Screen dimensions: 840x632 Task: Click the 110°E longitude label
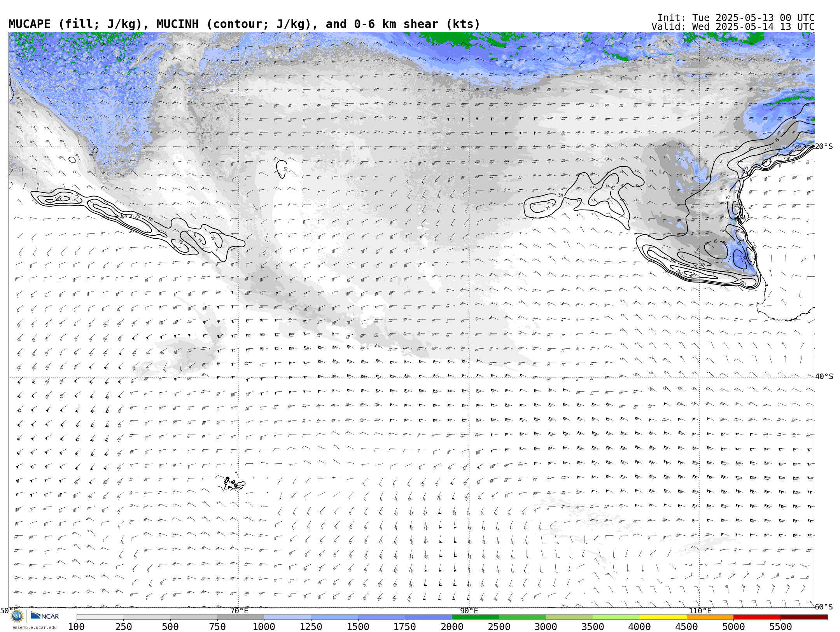click(700, 611)
